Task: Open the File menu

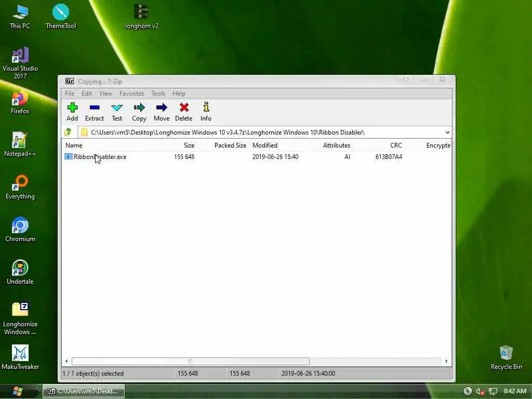Action: tap(70, 94)
